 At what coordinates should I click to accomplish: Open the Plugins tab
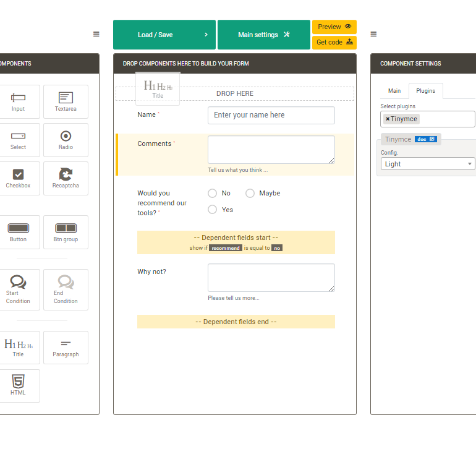tap(425, 91)
